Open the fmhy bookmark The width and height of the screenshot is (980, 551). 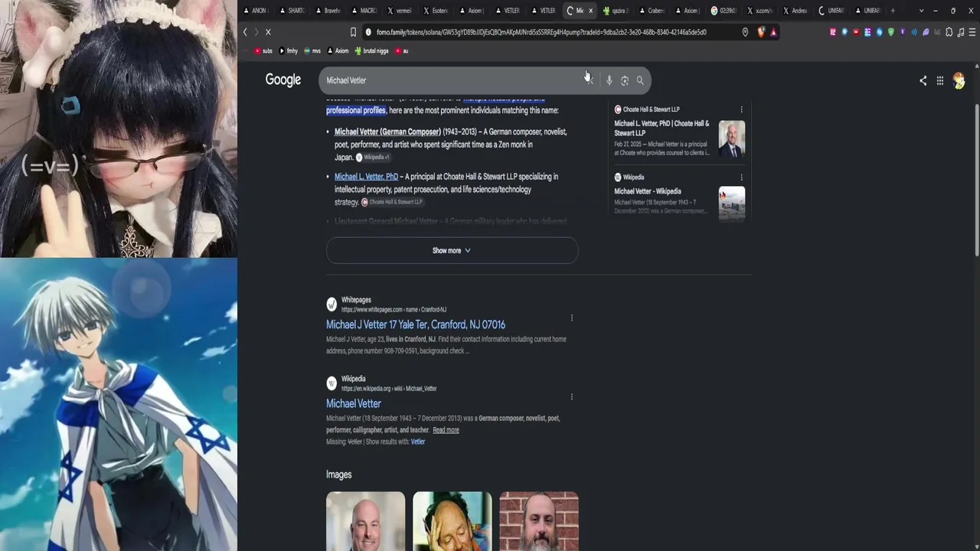(x=288, y=51)
